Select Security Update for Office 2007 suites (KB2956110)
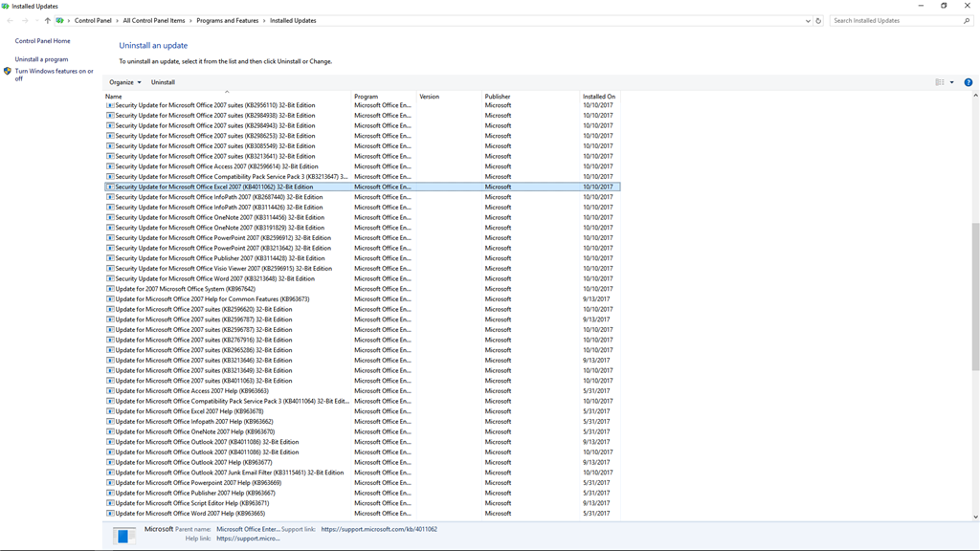This screenshot has height=551, width=980. click(x=362, y=105)
